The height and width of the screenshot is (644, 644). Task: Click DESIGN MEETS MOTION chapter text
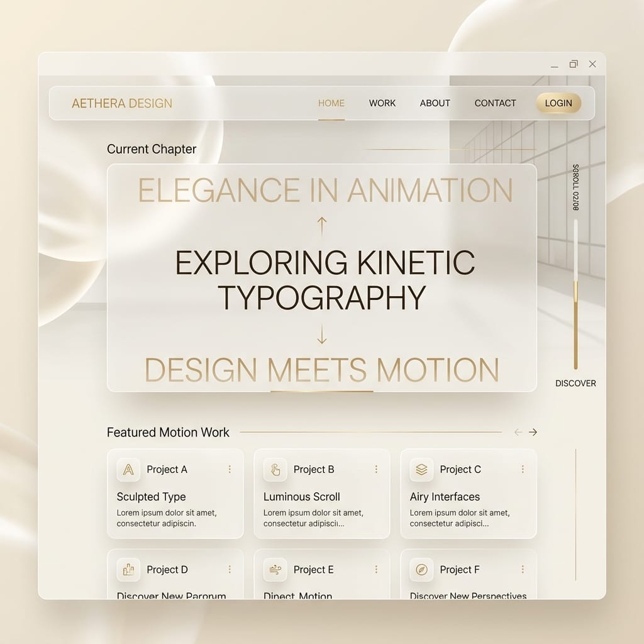tap(322, 370)
